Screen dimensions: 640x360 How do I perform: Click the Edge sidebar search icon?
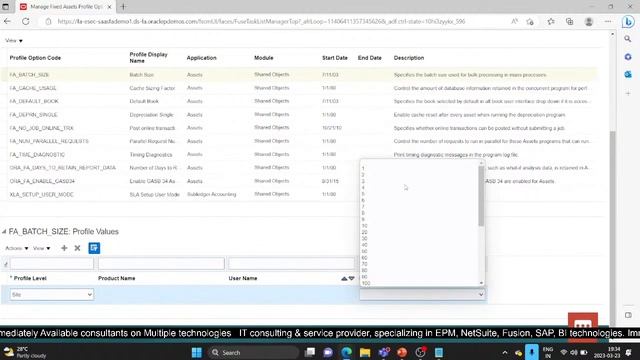[x=628, y=39]
